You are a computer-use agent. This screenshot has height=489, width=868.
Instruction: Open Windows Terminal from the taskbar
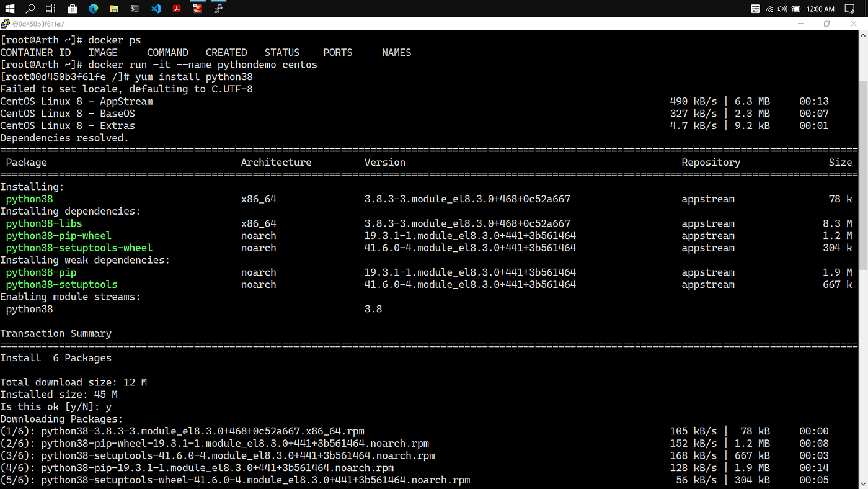[x=135, y=8]
